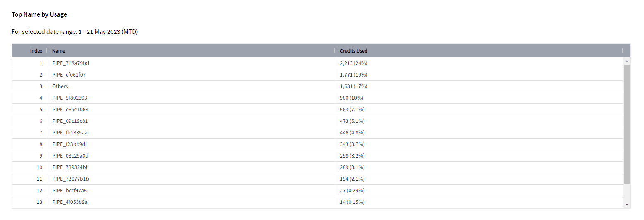The height and width of the screenshot is (220, 644).
Task: Click the scrollbar up arrow in the table
Action: pos(627,61)
